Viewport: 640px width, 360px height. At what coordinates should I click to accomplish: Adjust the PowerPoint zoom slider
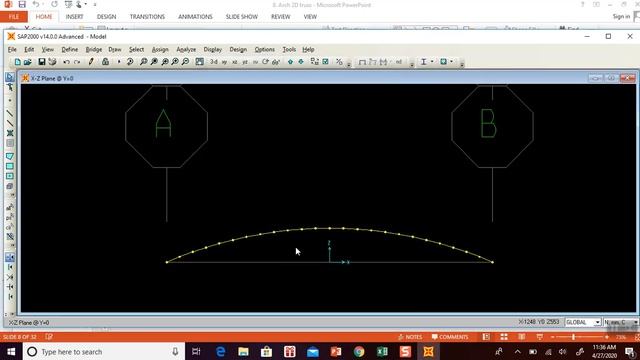pyautogui.click(x=573, y=337)
